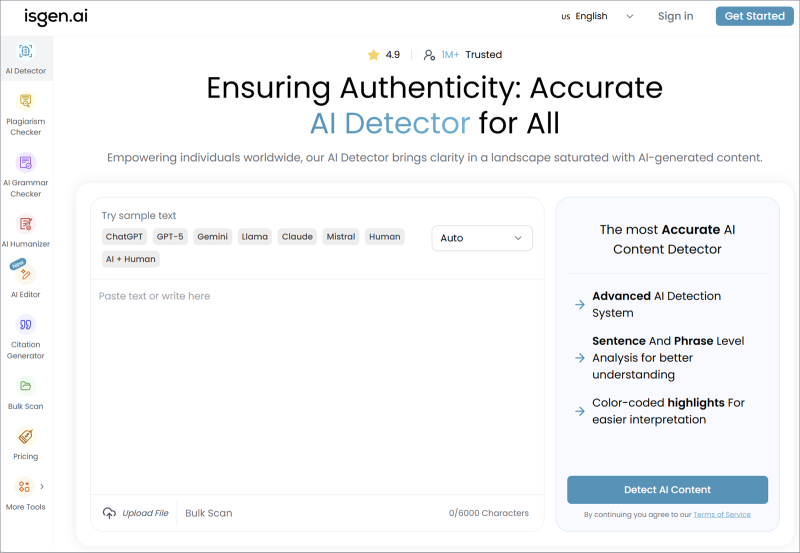
Task: Pick the AI + Human sample chip
Action: 131,259
